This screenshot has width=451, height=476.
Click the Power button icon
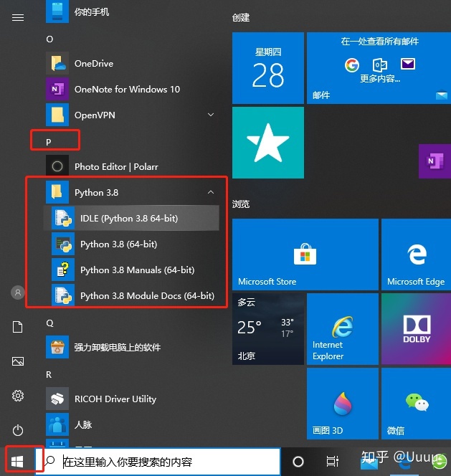pos(18,430)
